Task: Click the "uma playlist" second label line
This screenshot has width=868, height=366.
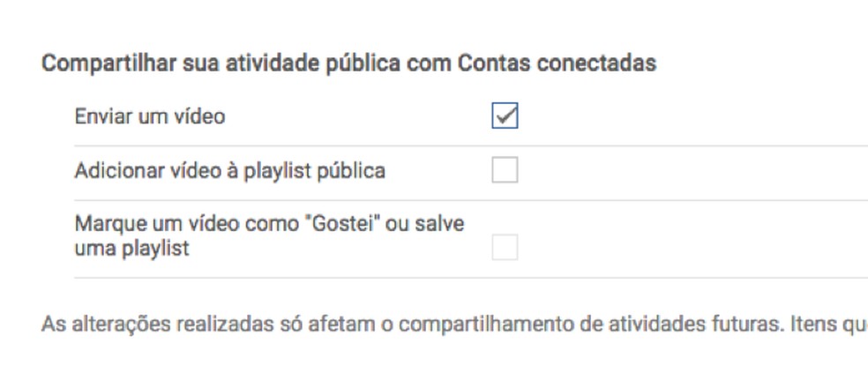Action: coord(132,249)
